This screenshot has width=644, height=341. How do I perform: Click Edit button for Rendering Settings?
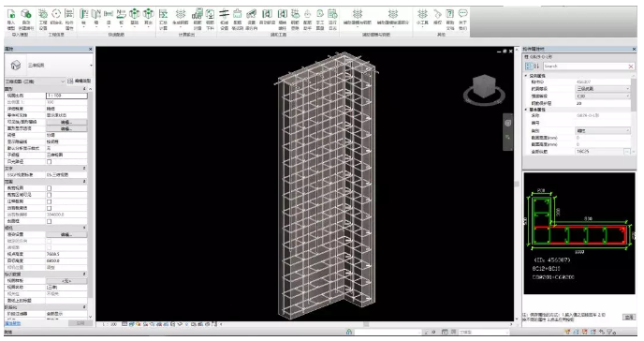(66, 235)
